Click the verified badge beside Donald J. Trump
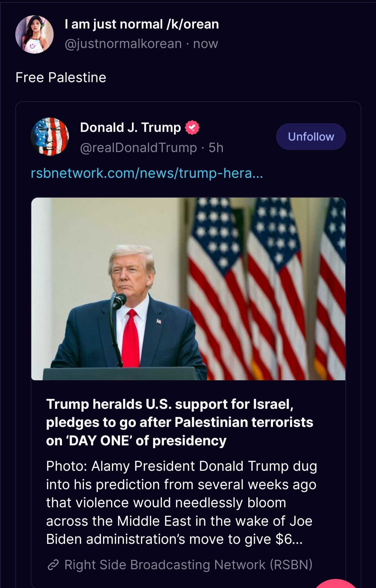The height and width of the screenshot is (588, 376). point(192,127)
